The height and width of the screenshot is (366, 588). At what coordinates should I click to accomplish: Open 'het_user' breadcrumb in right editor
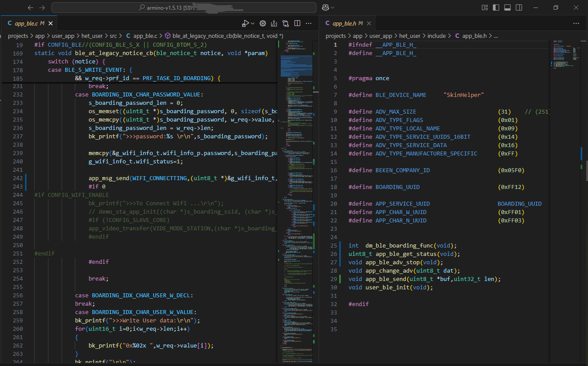pos(410,36)
